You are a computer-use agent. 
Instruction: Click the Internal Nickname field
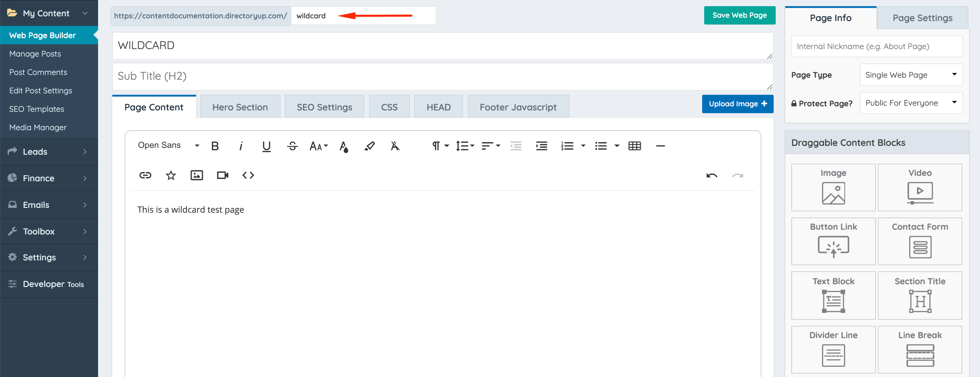876,46
